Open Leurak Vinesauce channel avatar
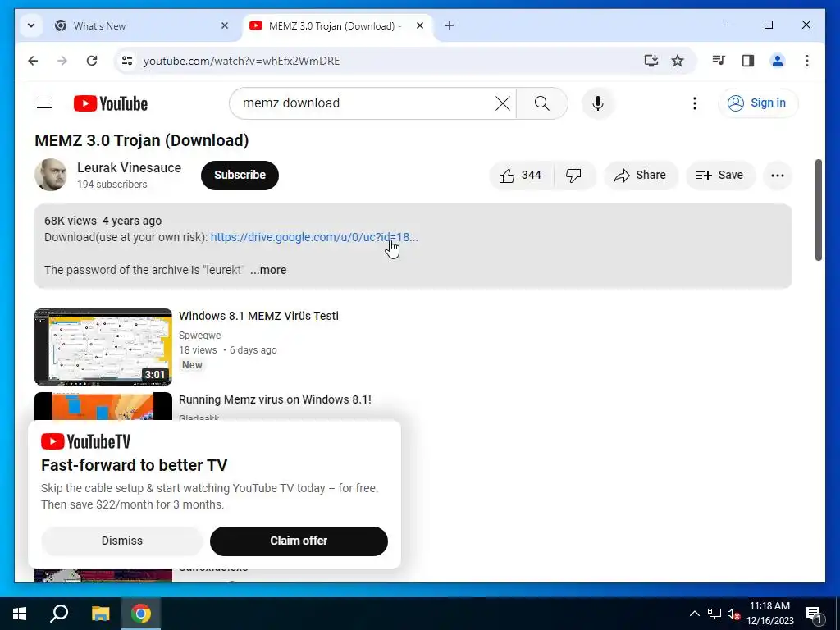 coord(50,175)
